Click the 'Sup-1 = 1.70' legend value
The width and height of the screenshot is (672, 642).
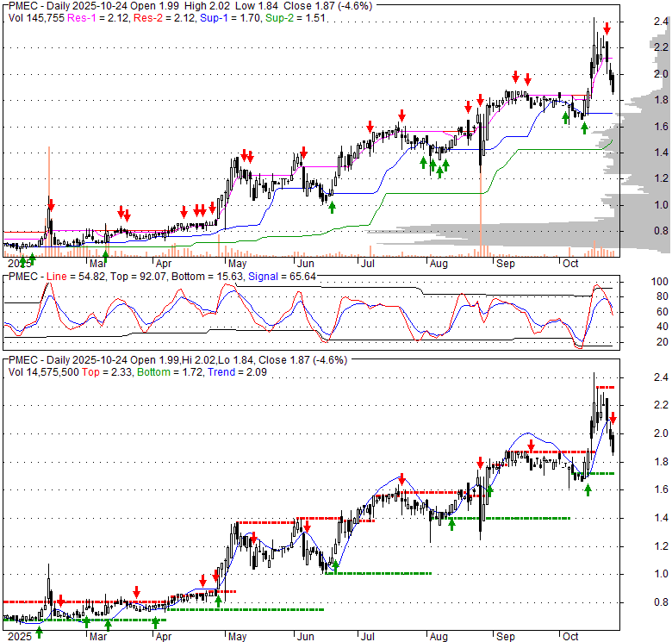[x=231, y=18]
